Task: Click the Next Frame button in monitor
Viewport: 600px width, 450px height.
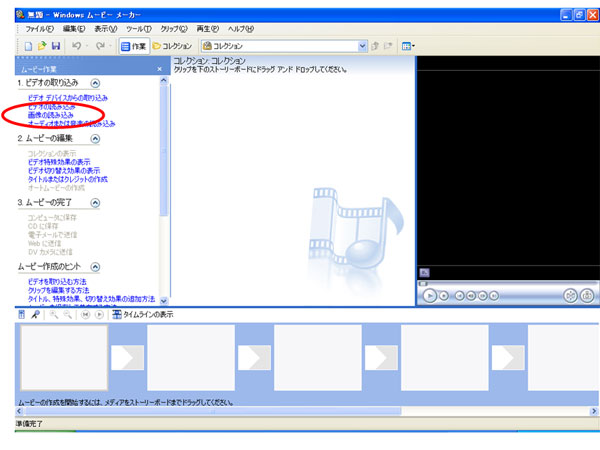Action: point(483,296)
